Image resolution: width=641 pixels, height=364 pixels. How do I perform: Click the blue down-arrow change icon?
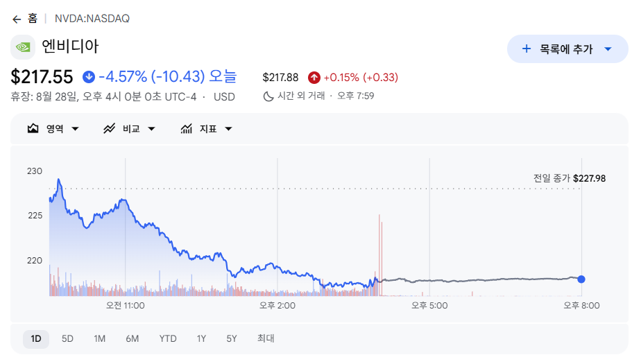(89, 77)
